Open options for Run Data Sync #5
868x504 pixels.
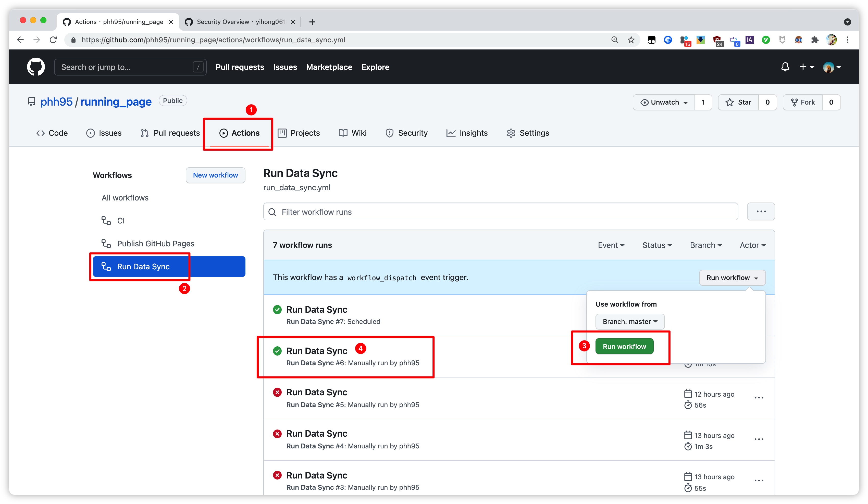759,398
